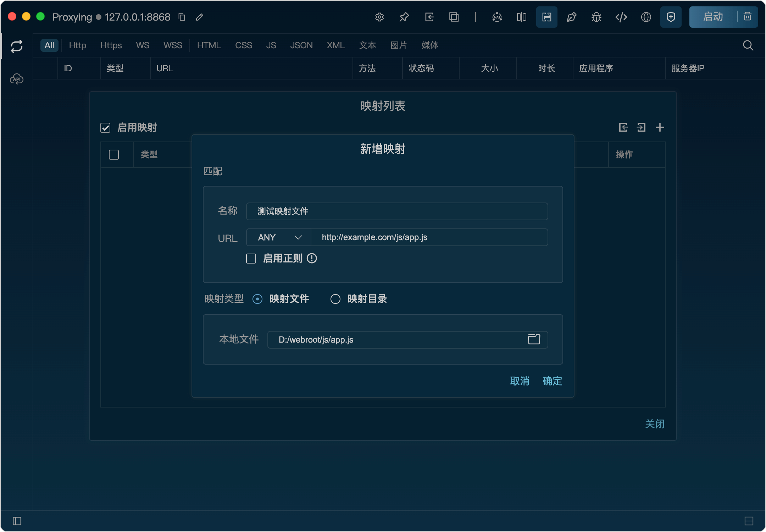Enable the 启用正则 checkbox
The height and width of the screenshot is (532, 766).
click(x=251, y=259)
